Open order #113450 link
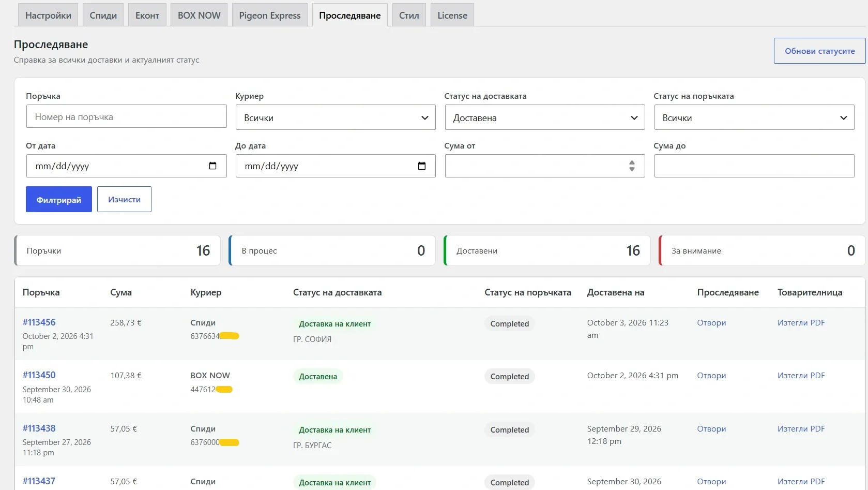 [39, 375]
